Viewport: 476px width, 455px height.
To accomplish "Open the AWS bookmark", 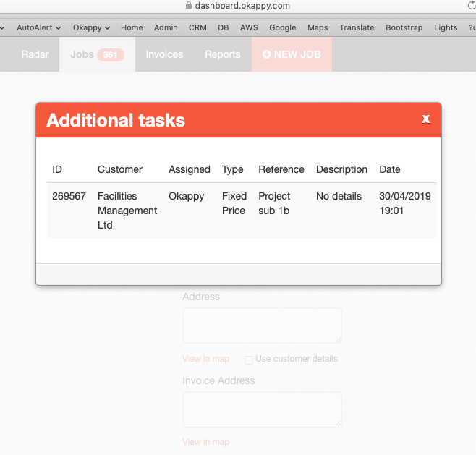I will coord(249,27).
